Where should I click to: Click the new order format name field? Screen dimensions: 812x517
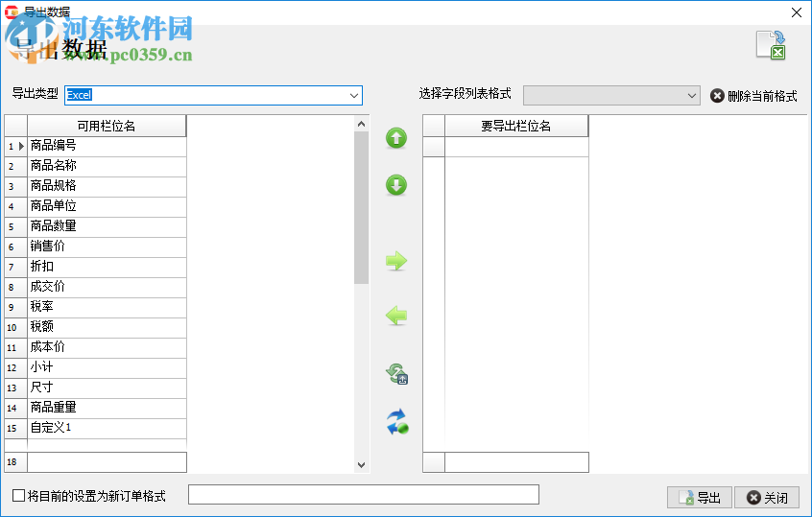coord(364,494)
